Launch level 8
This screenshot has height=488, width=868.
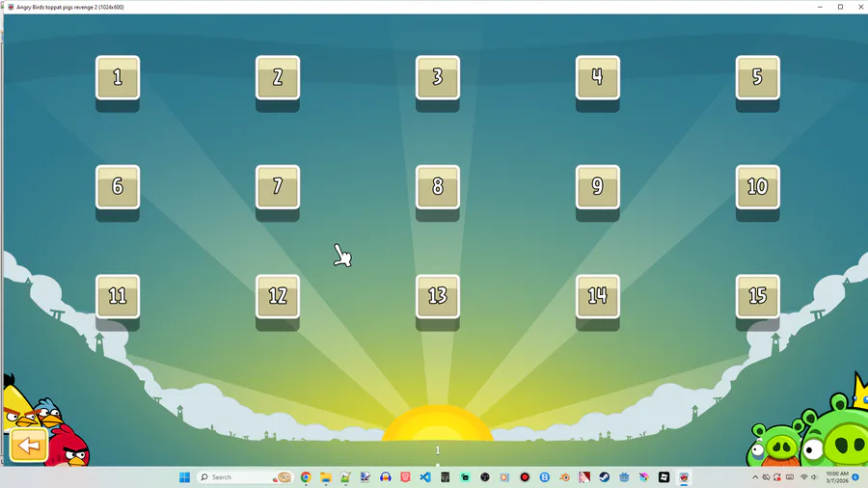[437, 187]
